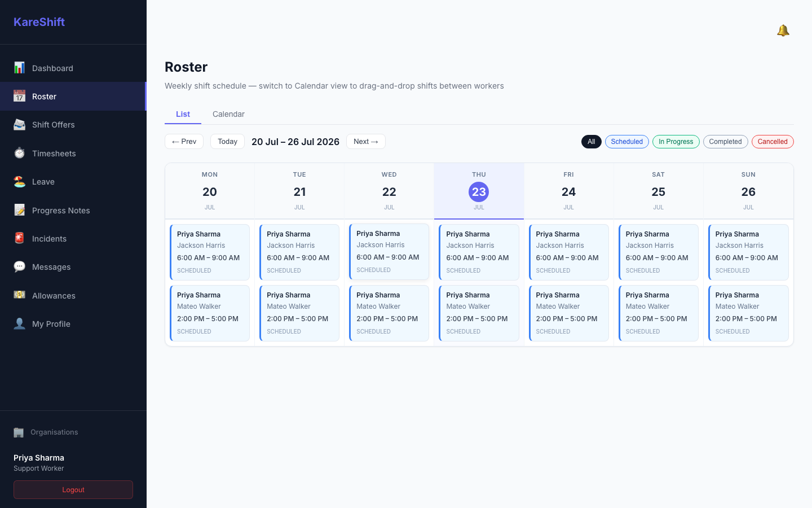Viewport: 812px width, 508px height.
Task: Open Thursday 2:00 PM Mateo Walker shift
Action: coord(479,313)
